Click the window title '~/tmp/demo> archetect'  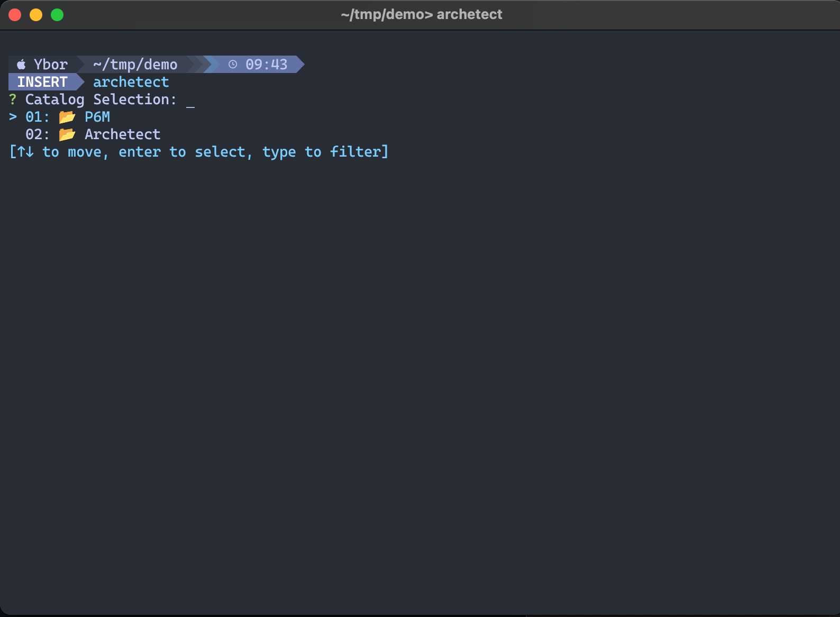pyautogui.click(x=421, y=14)
